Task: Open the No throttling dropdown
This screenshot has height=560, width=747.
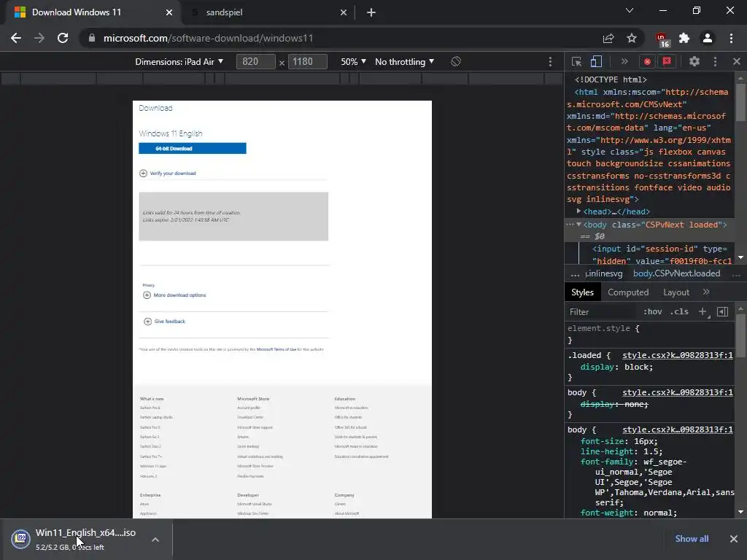Action: pyautogui.click(x=404, y=62)
